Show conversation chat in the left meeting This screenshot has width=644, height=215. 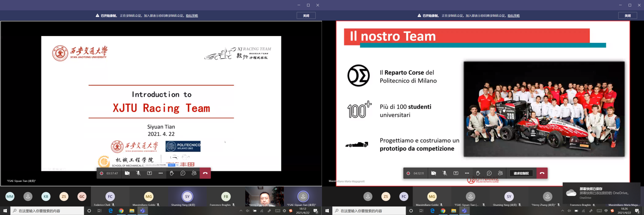click(x=183, y=174)
